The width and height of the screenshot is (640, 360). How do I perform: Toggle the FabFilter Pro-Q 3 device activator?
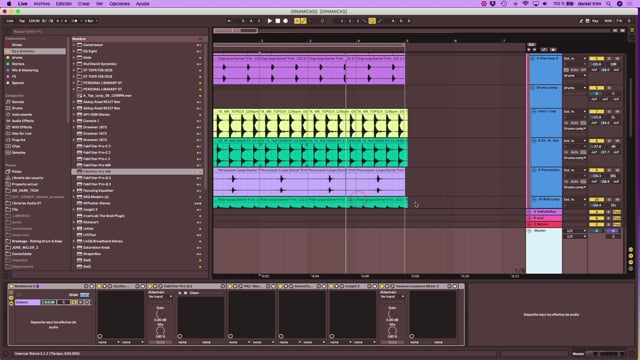151,287
